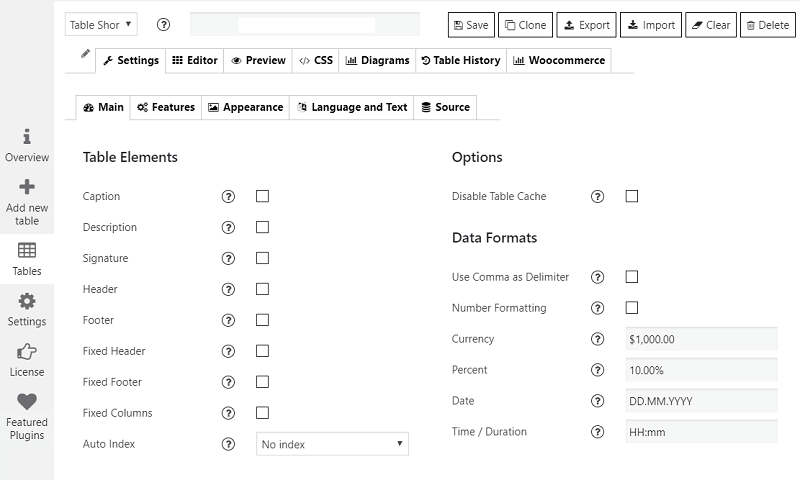Enable the Caption checkbox
The width and height of the screenshot is (800, 480).
tap(262, 196)
